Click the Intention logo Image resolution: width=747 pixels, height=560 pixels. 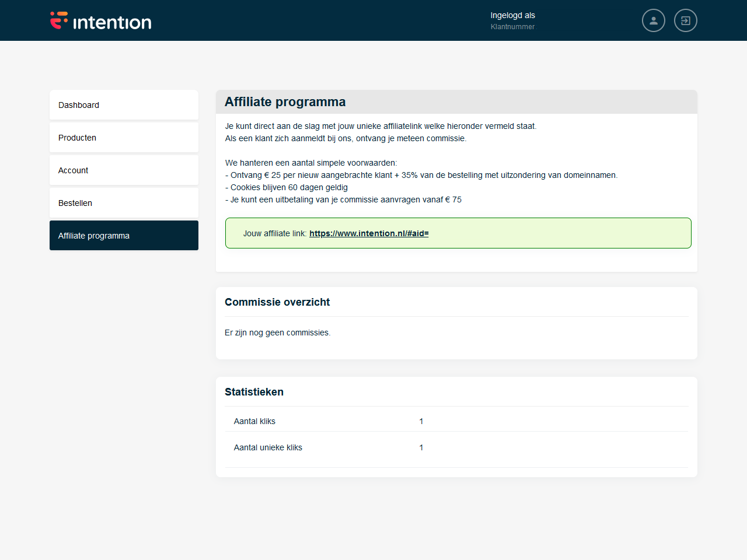point(100,21)
